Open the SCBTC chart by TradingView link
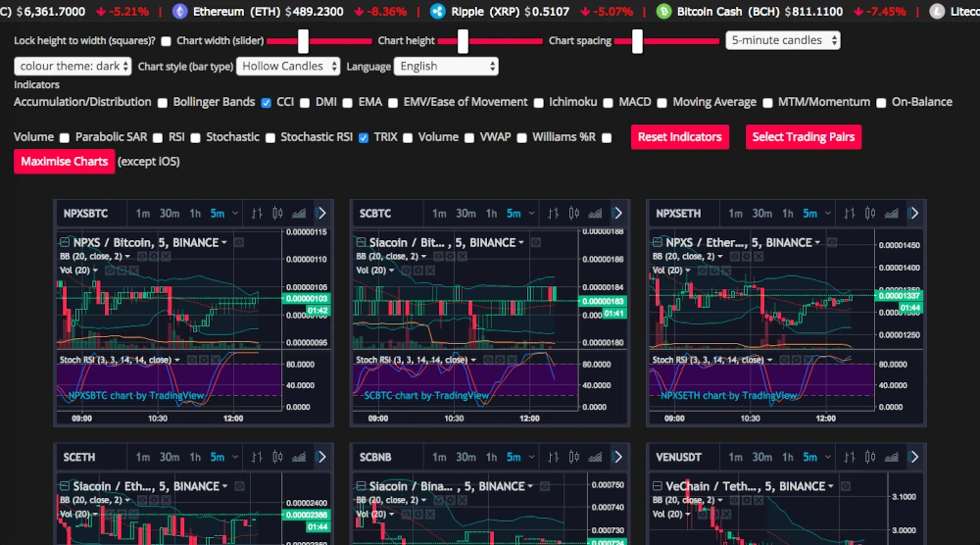 426,396
